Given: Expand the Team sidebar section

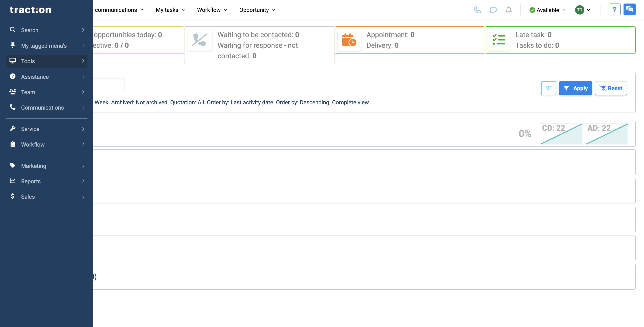Looking at the screenshot, I should [x=28, y=92].
